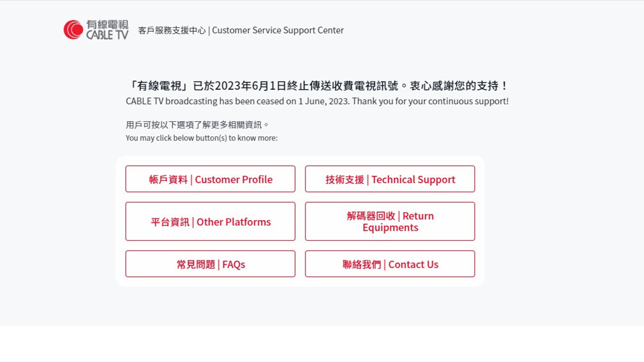Select the Chinese broadcast termination headline
This screenshot has width=644, height=362.
[317, 85]
